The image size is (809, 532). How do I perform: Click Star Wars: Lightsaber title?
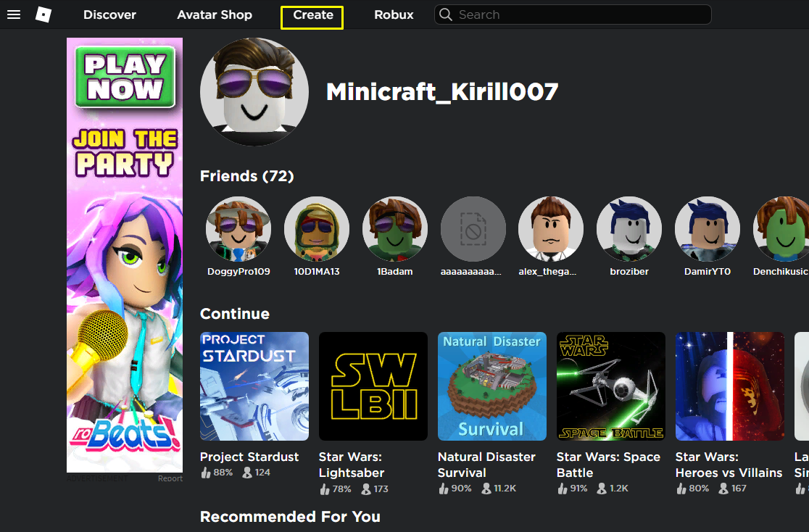click(x=352, y=465)
